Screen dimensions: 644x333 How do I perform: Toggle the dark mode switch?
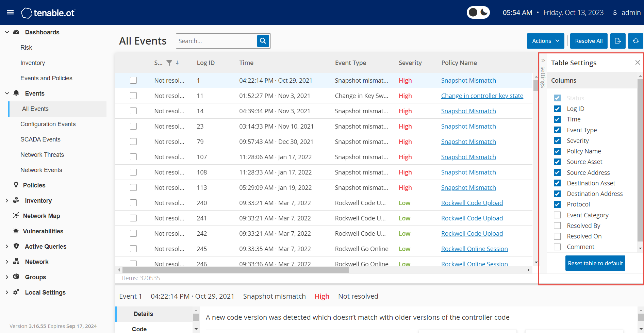pos(478,13)
